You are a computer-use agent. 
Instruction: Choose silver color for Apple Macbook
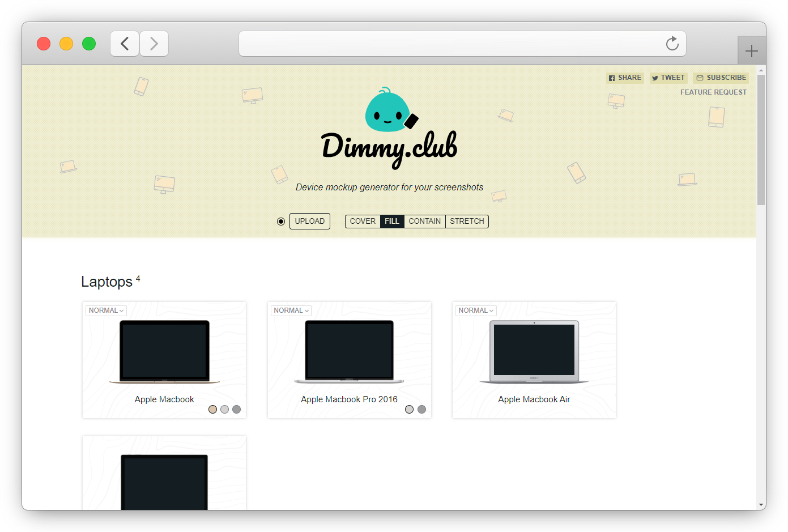[x=224, y=410]
